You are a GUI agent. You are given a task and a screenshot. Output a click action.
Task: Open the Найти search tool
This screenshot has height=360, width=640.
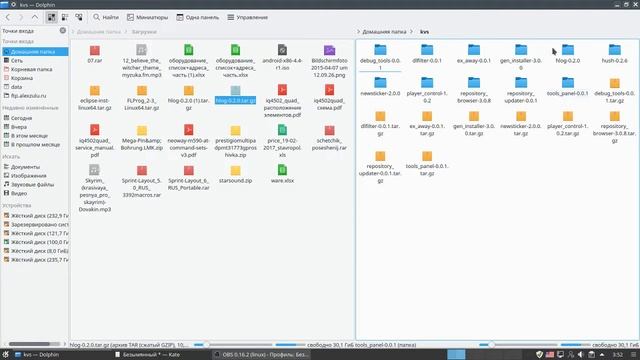(x=106, y=17)
